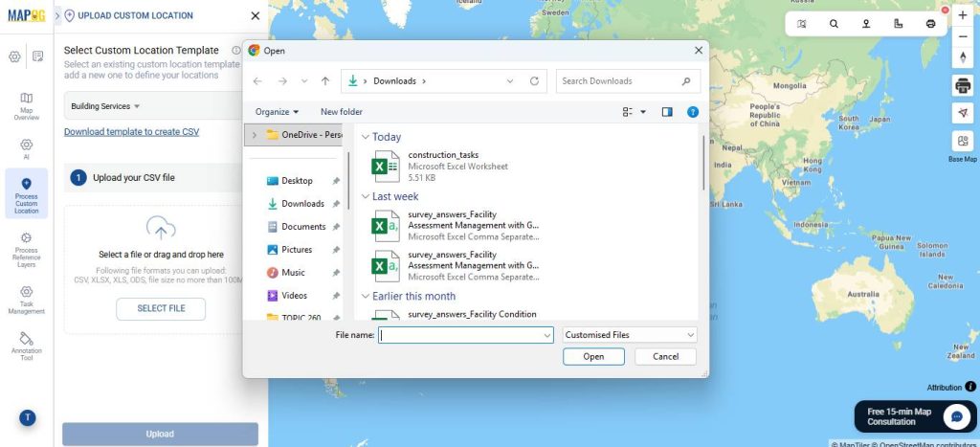Click the cloud upload icon
Image resolution: width=980 pixels, height=447 pixels.
click(x=161, y=228)
